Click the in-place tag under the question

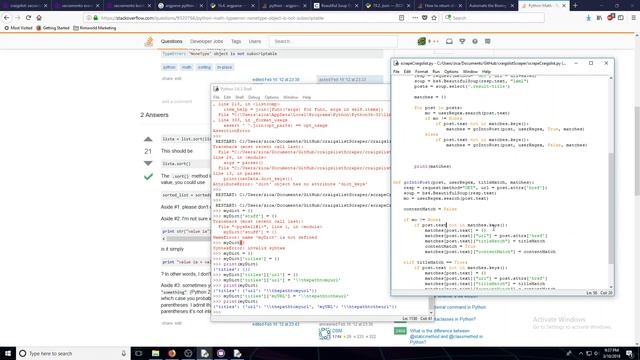[224, 67]
